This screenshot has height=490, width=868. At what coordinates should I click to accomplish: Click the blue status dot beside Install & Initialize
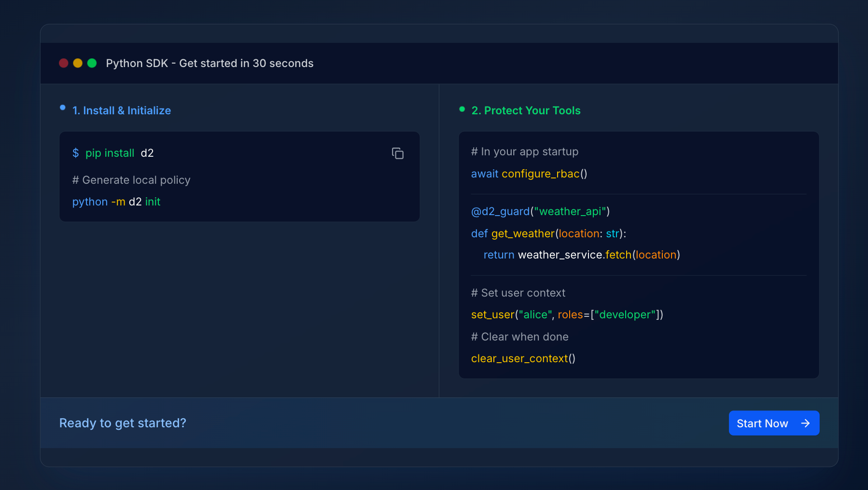point(62,108)
